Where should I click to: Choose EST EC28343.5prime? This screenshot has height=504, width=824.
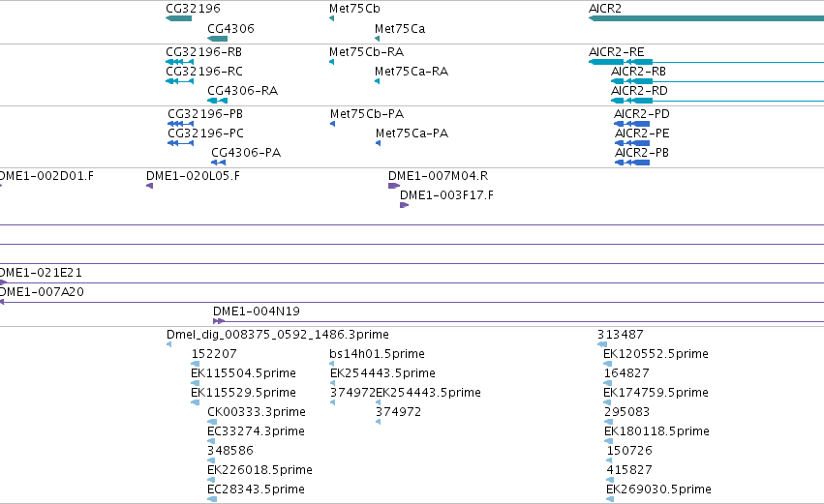point(212,499)
